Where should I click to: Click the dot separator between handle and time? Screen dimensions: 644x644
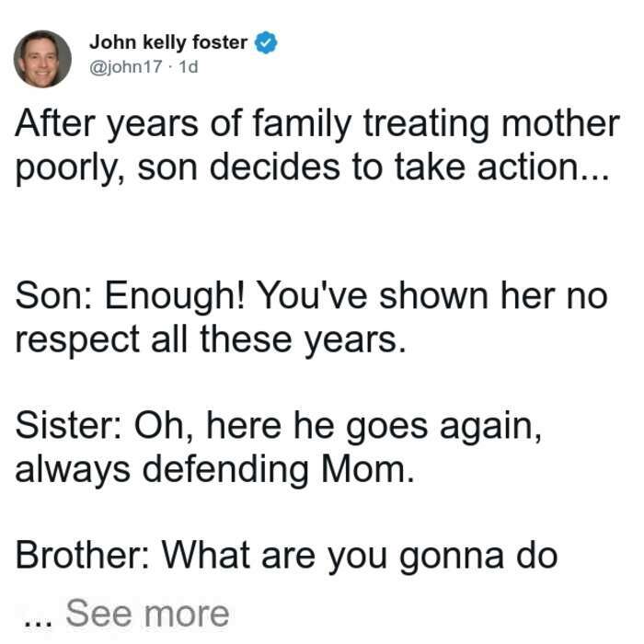(x=170, y=67)
